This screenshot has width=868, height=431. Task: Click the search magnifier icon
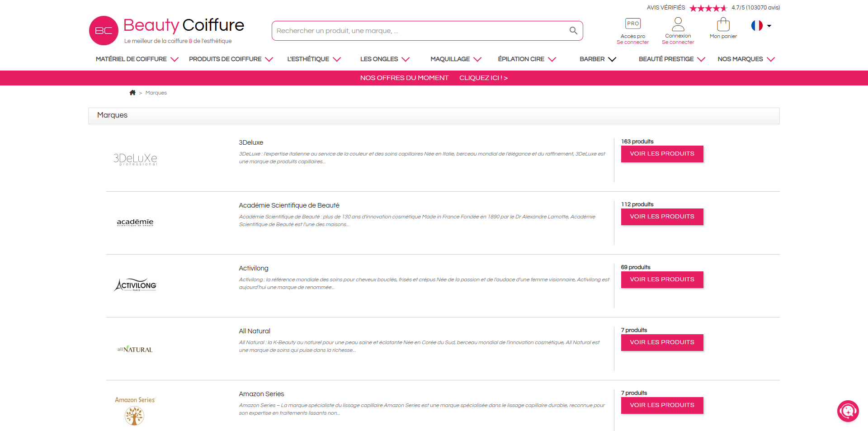click(x=573, y=31)
